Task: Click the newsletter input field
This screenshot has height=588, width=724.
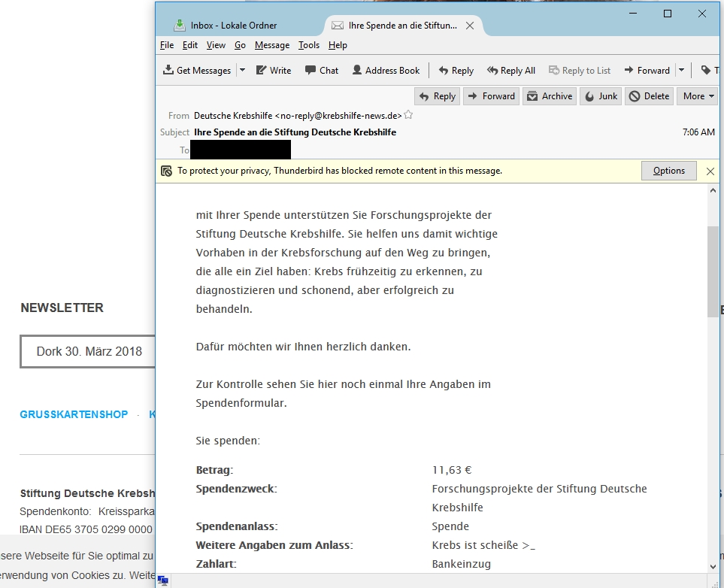Action: 88,351
